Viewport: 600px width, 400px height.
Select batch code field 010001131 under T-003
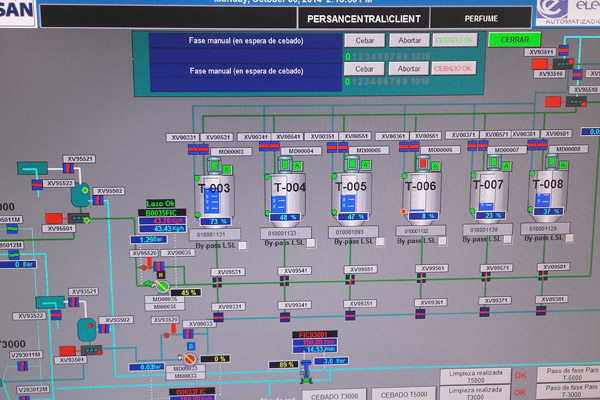(215, 234)
